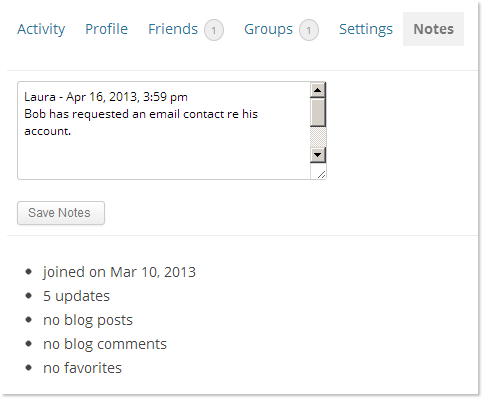Click the 'no favorites' list item
Image resolution: width=483 pixels, height=399 pixels.
coord(82,368)
